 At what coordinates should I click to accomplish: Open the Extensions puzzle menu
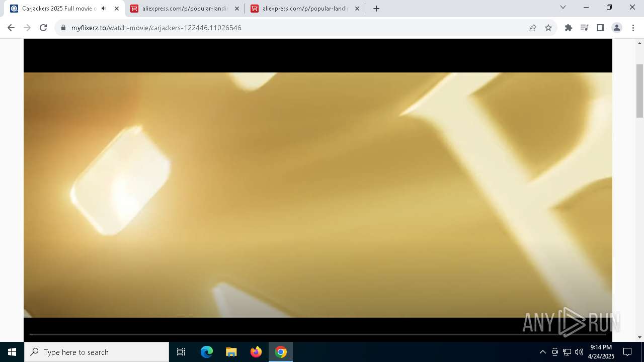coord(569,28)
